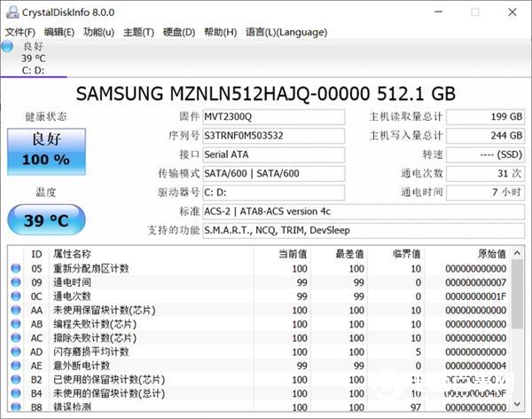The image size is (532, 419).
Task: Click the drive letter field C: D:
Action: [x=274, y=193]
